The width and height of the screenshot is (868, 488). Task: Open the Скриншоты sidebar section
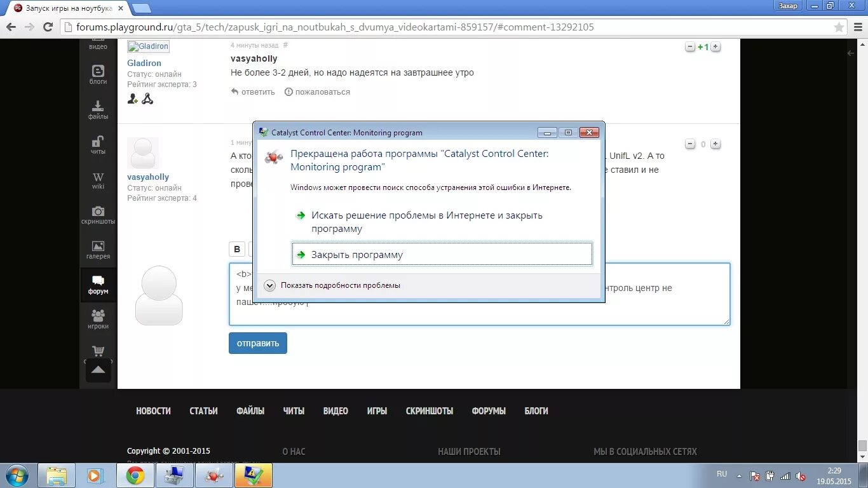[x=98, y=215]
